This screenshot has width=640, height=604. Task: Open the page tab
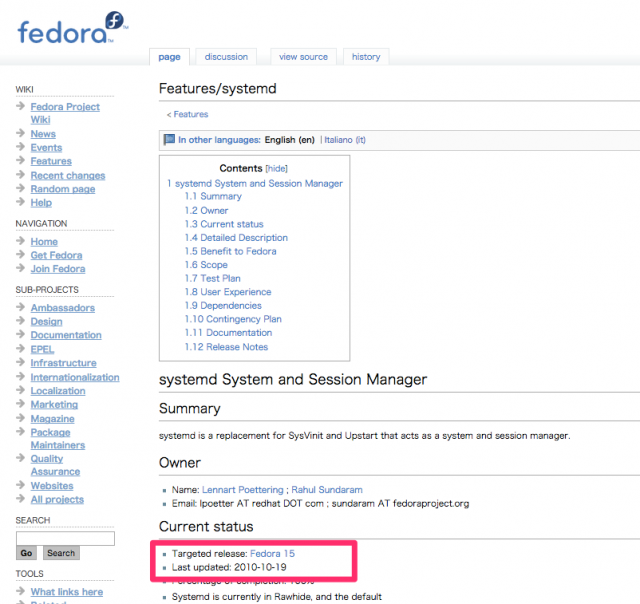click(x=169, y=57)
